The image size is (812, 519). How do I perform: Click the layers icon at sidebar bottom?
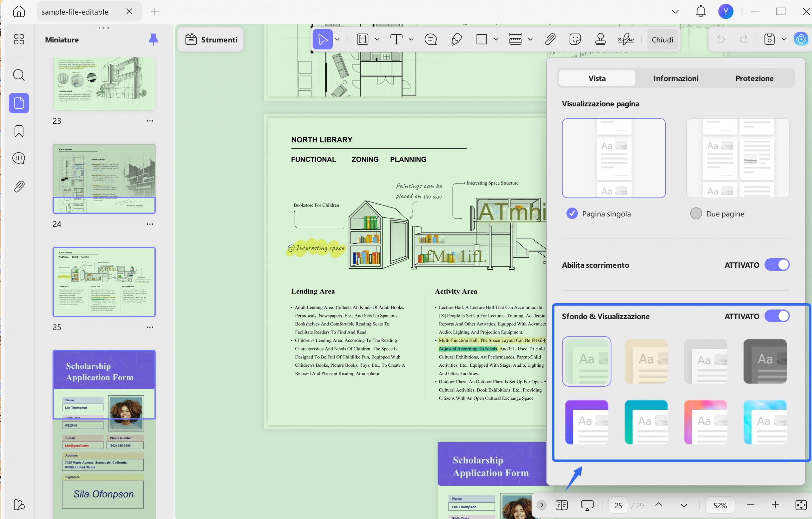19,505
